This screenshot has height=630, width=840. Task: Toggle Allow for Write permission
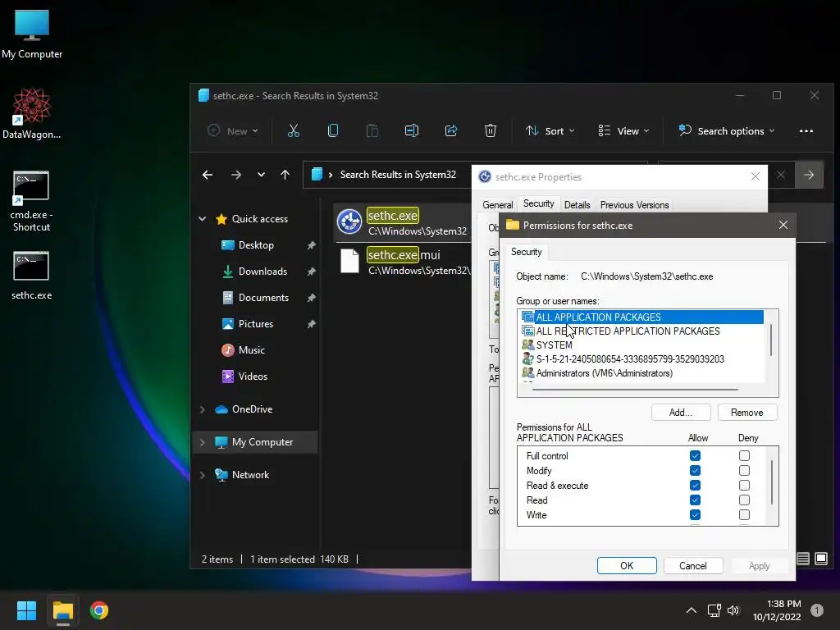click(x=696, y=515)
